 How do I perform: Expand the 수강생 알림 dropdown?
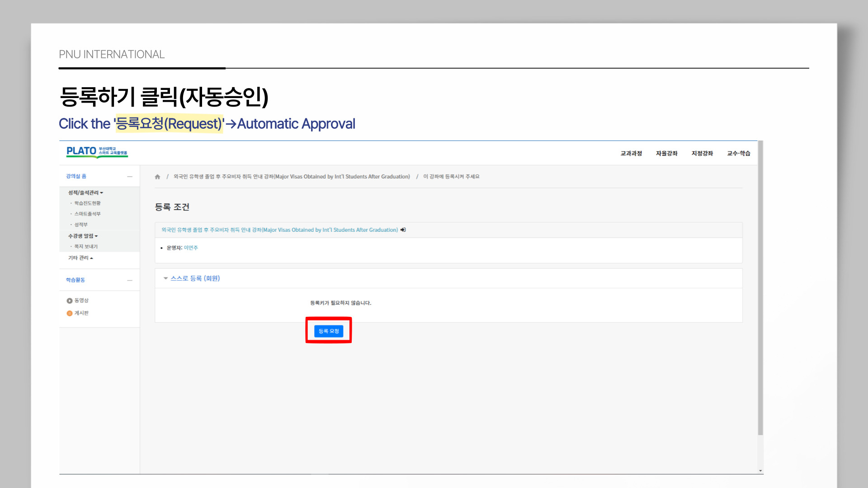click(x=83, y=236)
